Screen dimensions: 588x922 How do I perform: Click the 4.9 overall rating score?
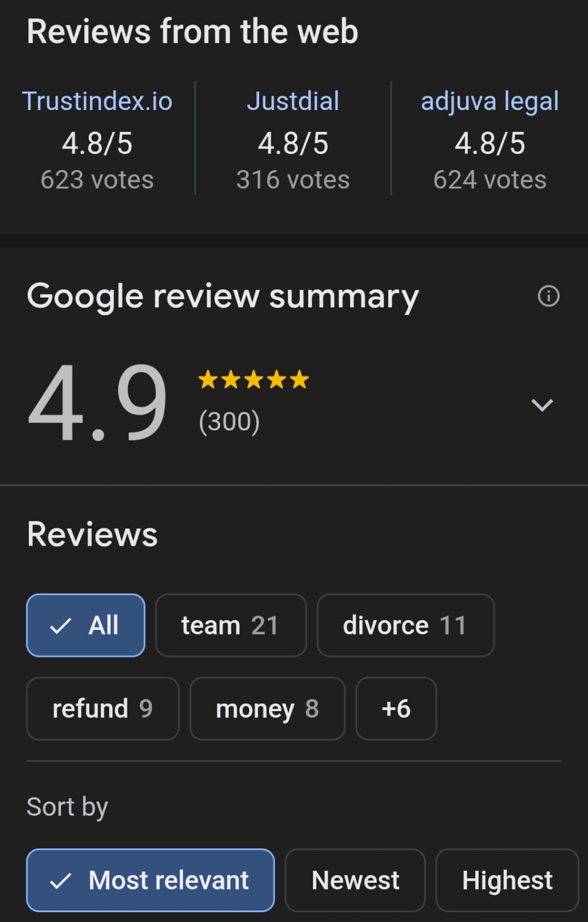[x=98, y=403]
